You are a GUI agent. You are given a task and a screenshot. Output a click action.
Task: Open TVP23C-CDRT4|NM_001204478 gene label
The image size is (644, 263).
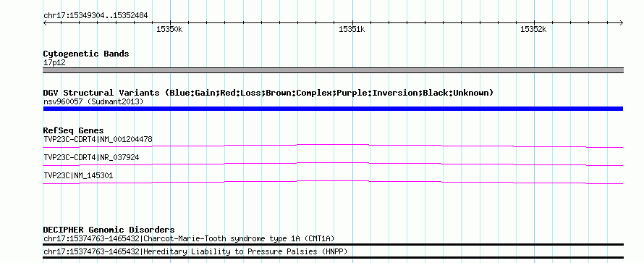(x=98, y=139)
